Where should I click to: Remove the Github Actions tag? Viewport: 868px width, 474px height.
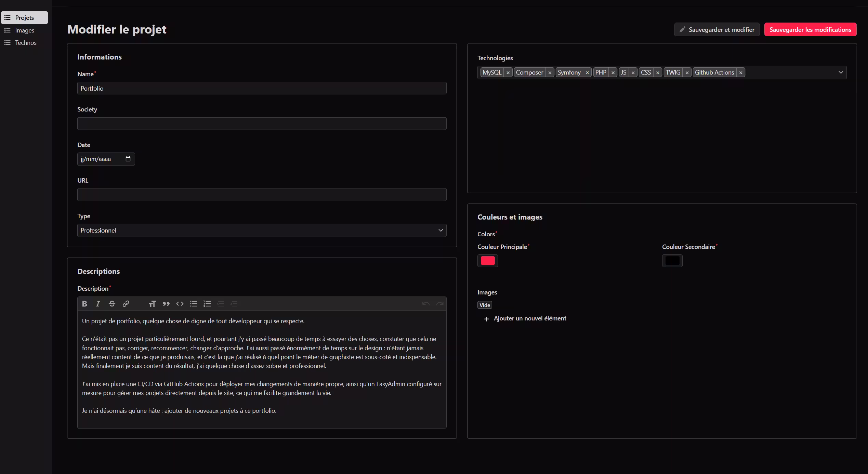(741, 73)
